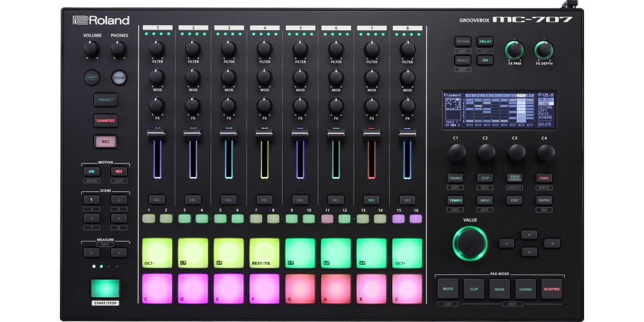Toggle the REVERB effect button
644x322 pixels.
463,41
